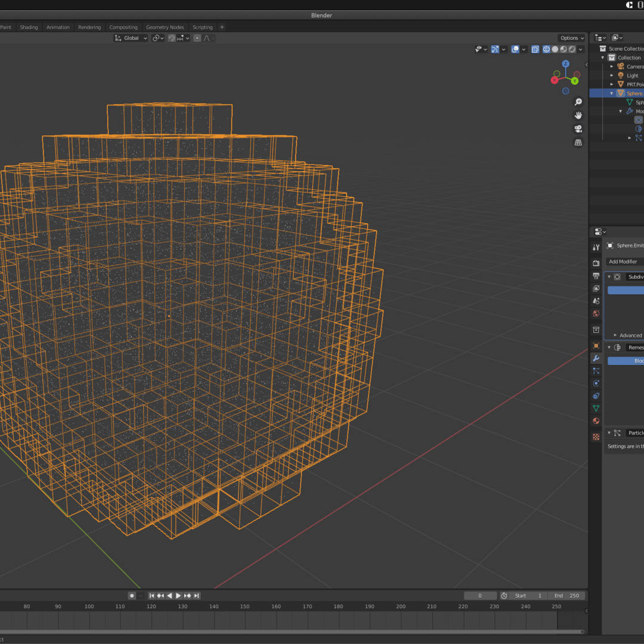Expand the Camera item in outliner
Viewport: 644px width, 644px height.
(612, 67)
